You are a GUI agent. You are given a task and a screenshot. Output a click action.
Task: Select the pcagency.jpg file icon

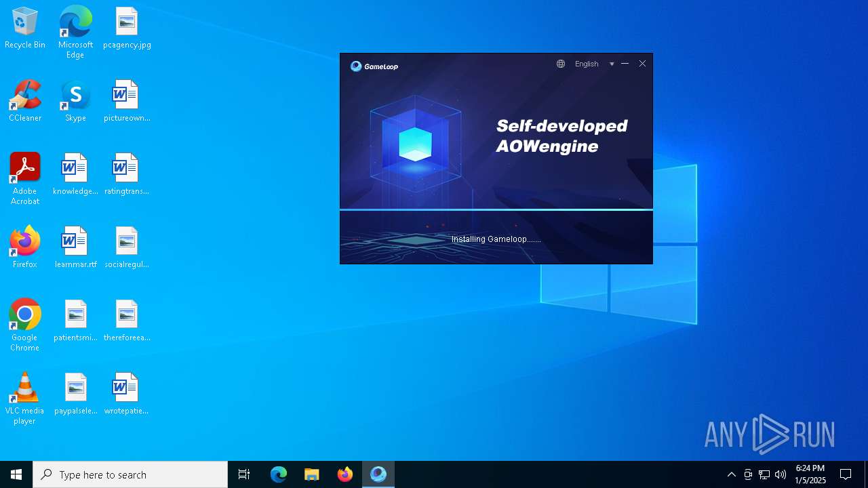coord(127,28)
